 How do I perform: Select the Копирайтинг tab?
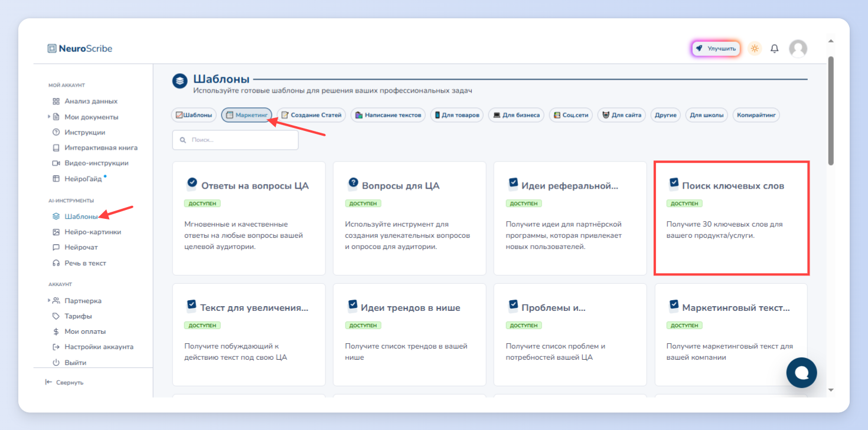(x=756, y=115)
